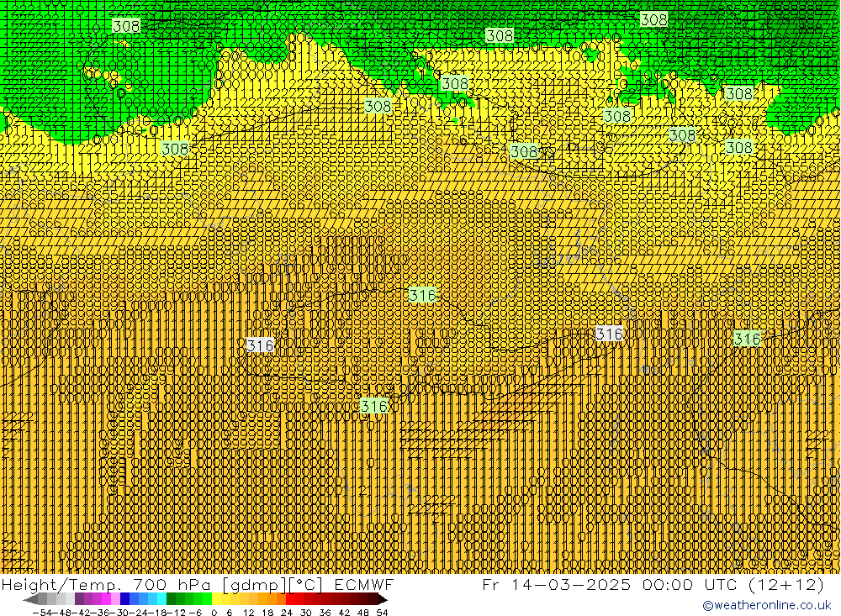Pick the yellow segment of the temperature scale
Image resolution: width=841 pixels, height=616 pixels.
click(216, 599)
